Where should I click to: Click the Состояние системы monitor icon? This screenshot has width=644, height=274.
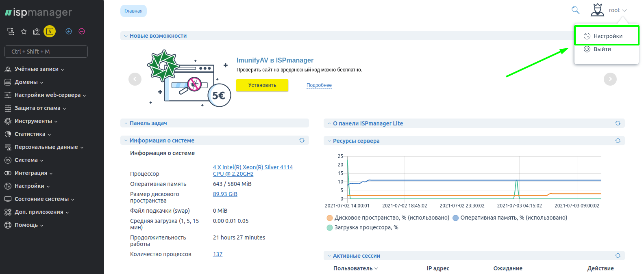(8, 199)
